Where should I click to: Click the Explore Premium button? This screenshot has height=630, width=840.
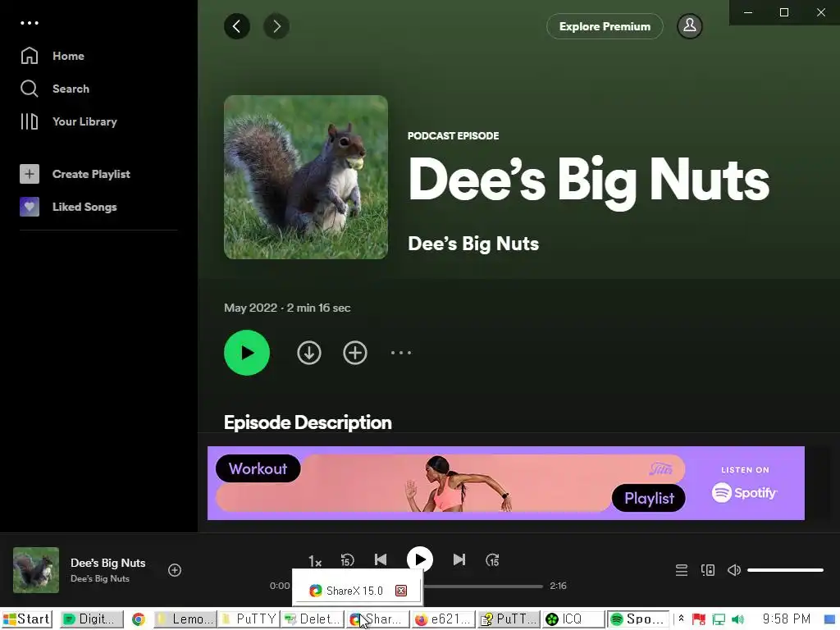(x=605, y=26)
